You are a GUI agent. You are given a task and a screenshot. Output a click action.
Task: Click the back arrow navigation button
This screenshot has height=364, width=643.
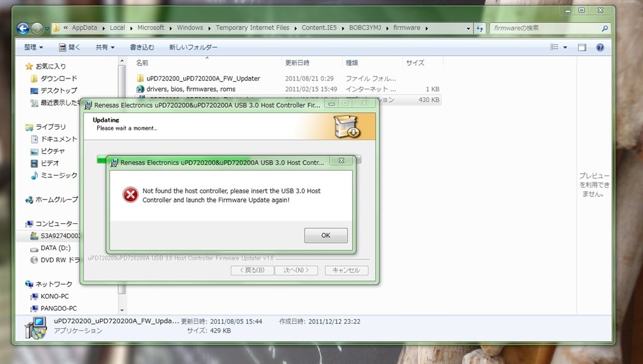click(x=23, y=28)
